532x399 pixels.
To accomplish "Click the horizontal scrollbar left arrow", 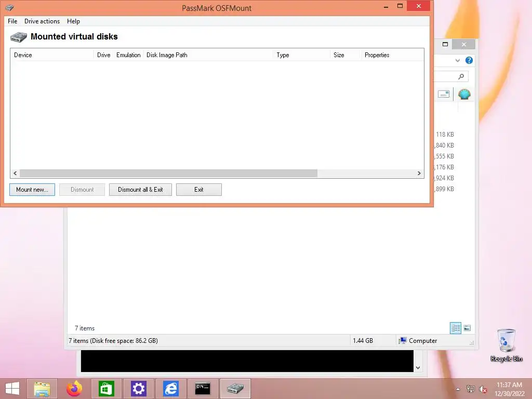I will pos(15,174).
